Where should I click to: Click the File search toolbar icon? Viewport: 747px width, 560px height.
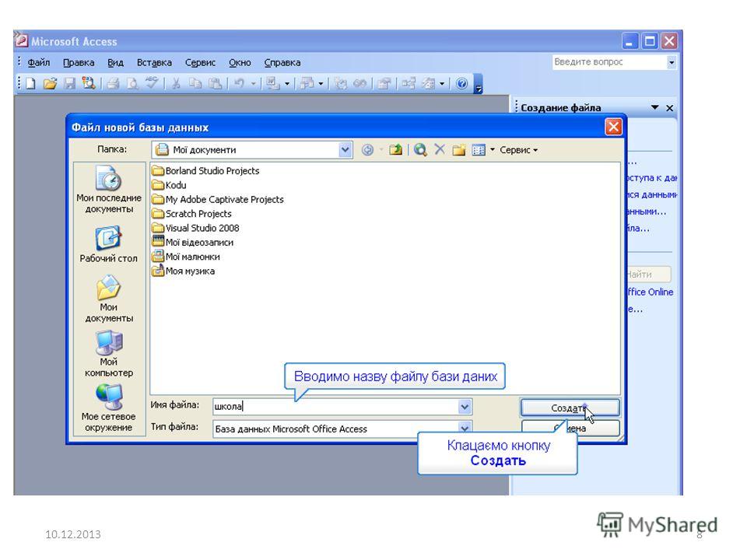(89, 84)
